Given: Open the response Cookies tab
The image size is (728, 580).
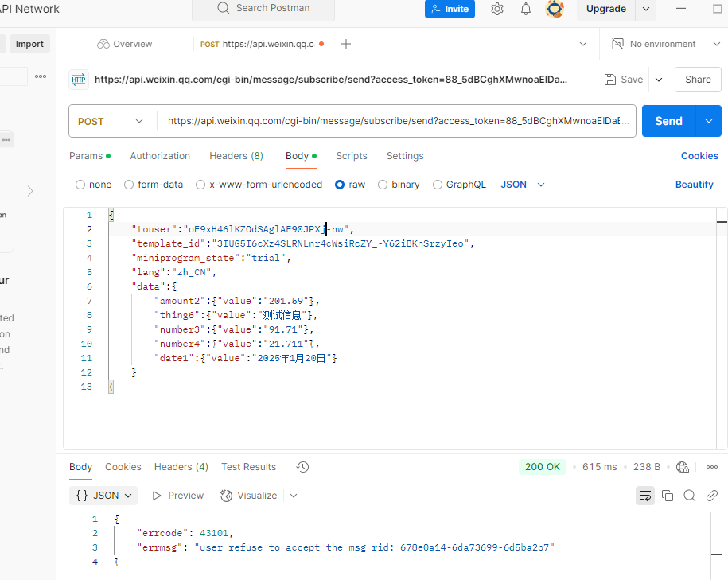Looking at the screenshot, I should (x=123, y=467).
